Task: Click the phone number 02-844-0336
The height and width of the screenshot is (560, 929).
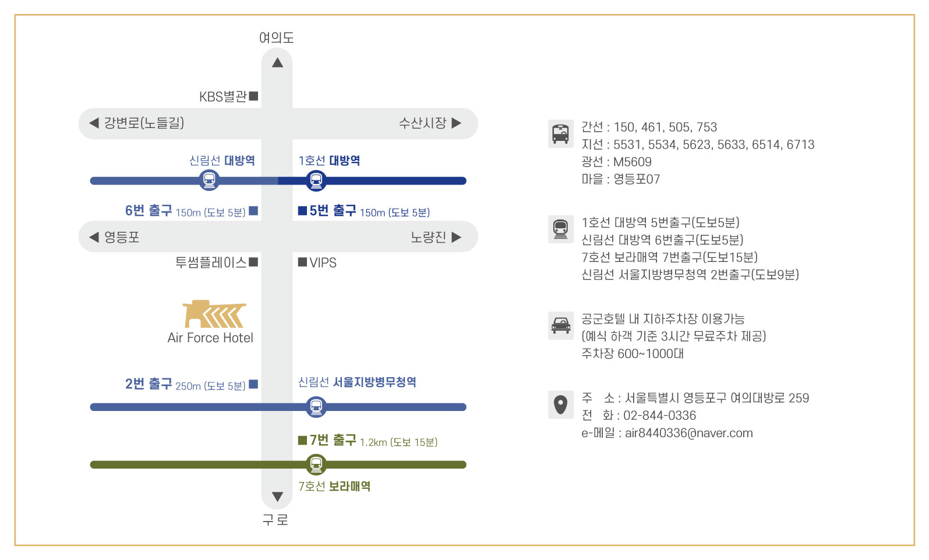Action: pos(659,416)
